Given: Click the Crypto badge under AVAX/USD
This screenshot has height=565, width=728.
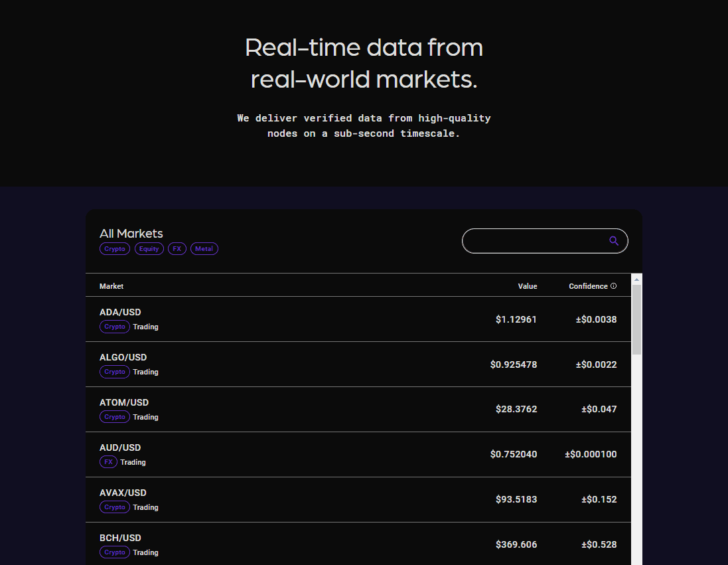Looking at the screenshot, I should click(x=115, y=507).
